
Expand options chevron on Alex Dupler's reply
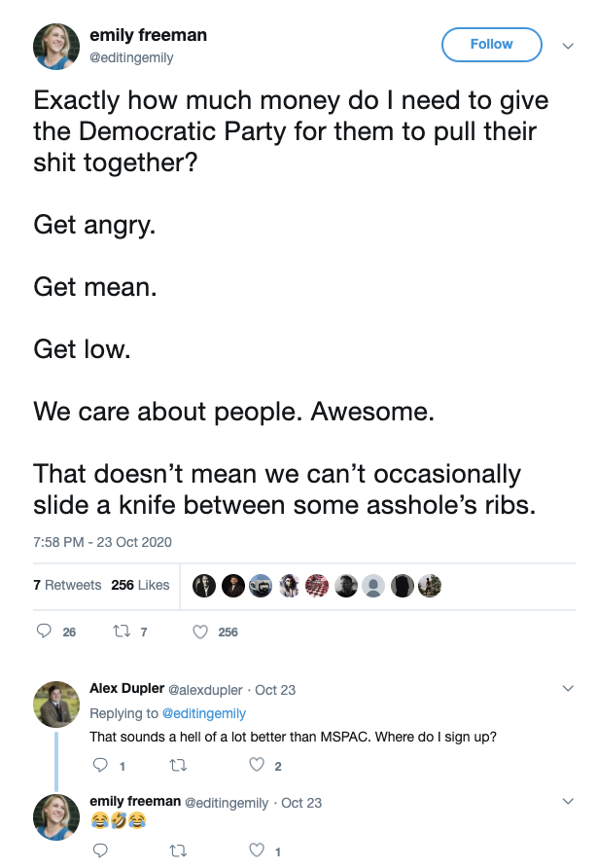[x=568, y=689]
